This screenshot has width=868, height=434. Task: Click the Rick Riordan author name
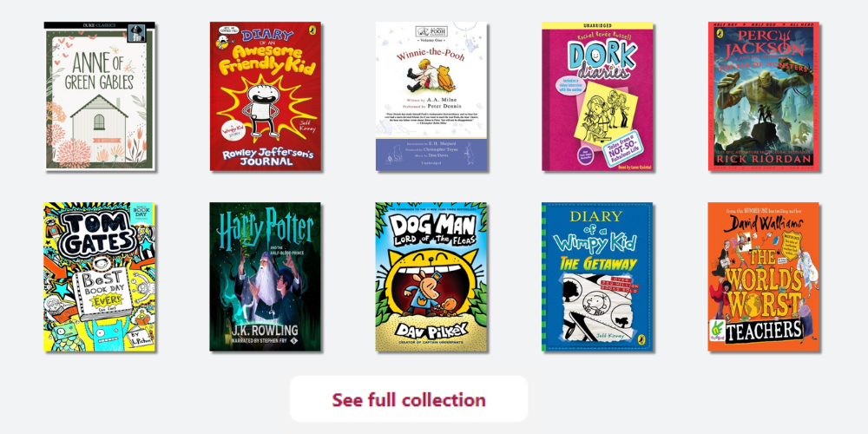pyautogui.click(x=763, y=161)
